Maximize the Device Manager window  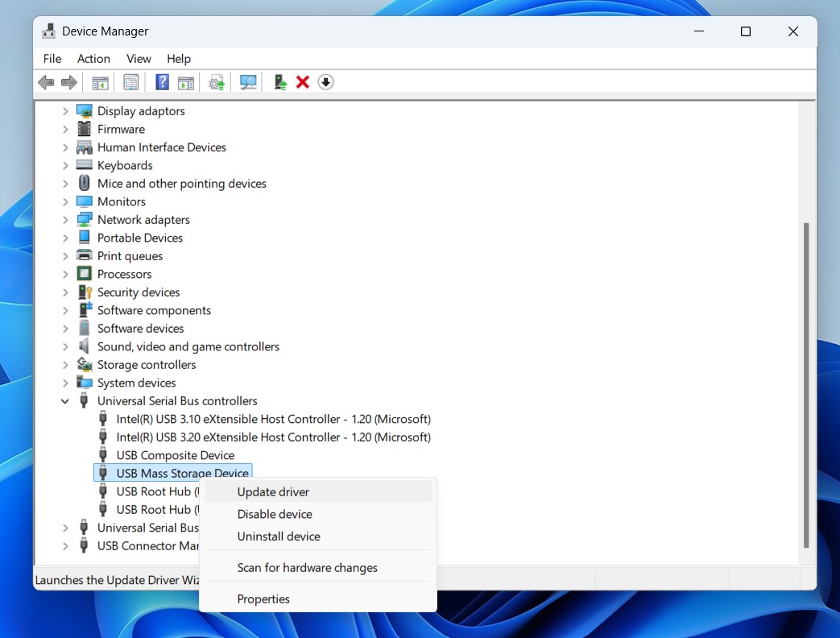(745, 31)
